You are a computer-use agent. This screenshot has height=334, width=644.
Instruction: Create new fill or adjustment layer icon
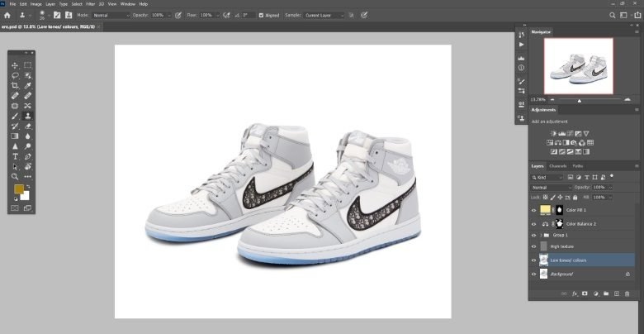coord(595,293)
